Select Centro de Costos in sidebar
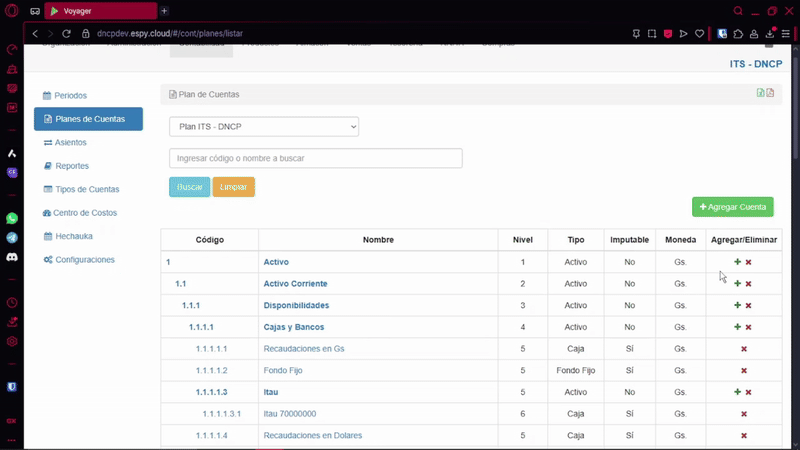The image size is (800, 450). tap(85, 213)
